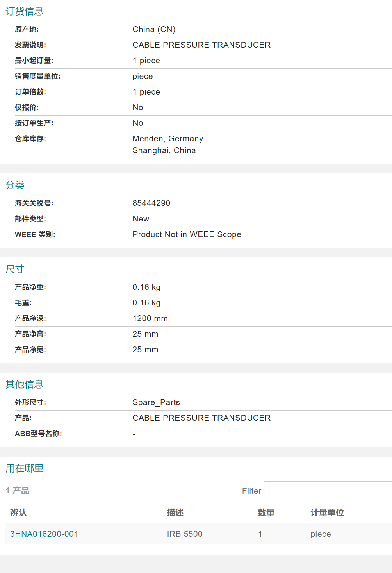Sort the table by the 辨认 column
This screenshot has width=392, height=573.
[x=18, y=512]
